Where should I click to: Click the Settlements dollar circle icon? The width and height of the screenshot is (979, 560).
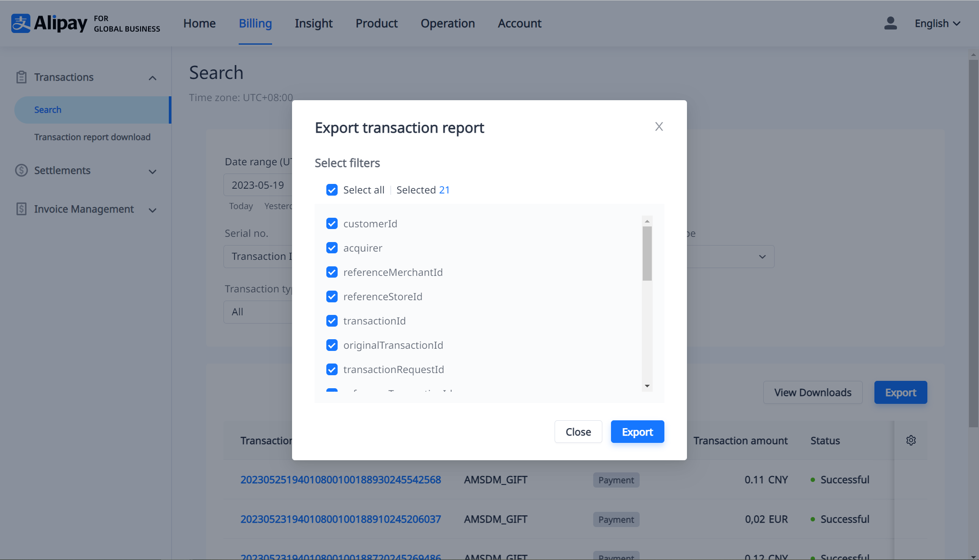point(21,170)
